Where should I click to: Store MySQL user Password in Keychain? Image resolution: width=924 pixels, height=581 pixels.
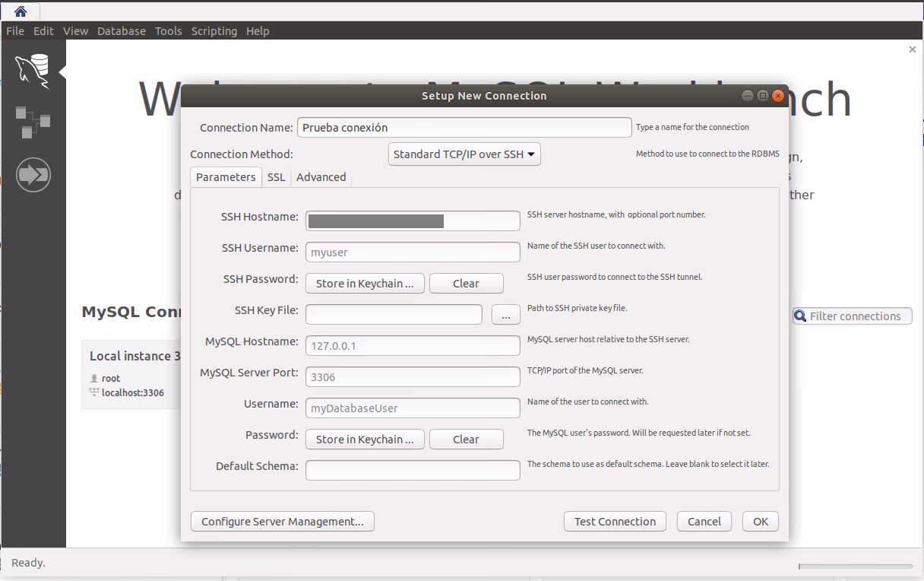[x=365, y=440]
